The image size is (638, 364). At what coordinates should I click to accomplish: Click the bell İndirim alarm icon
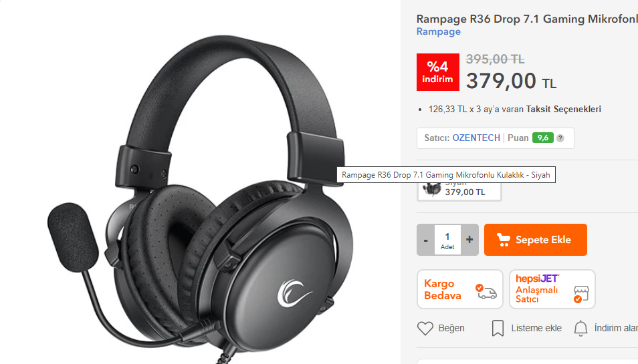580,328
